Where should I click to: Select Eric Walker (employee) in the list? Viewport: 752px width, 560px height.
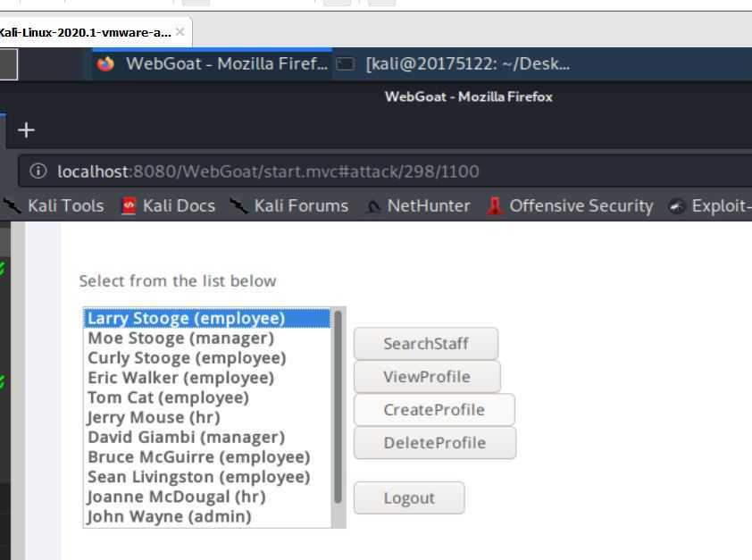click(207, 378)
